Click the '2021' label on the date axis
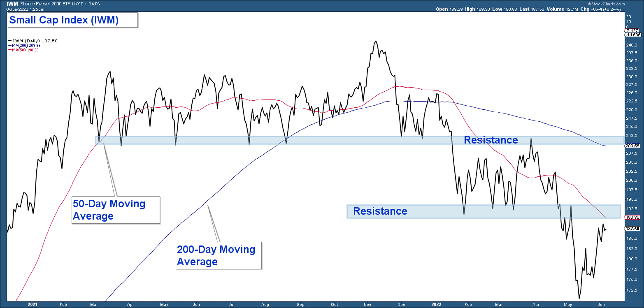Viewport: 644px width, 308px height. (x=33, y=305)
